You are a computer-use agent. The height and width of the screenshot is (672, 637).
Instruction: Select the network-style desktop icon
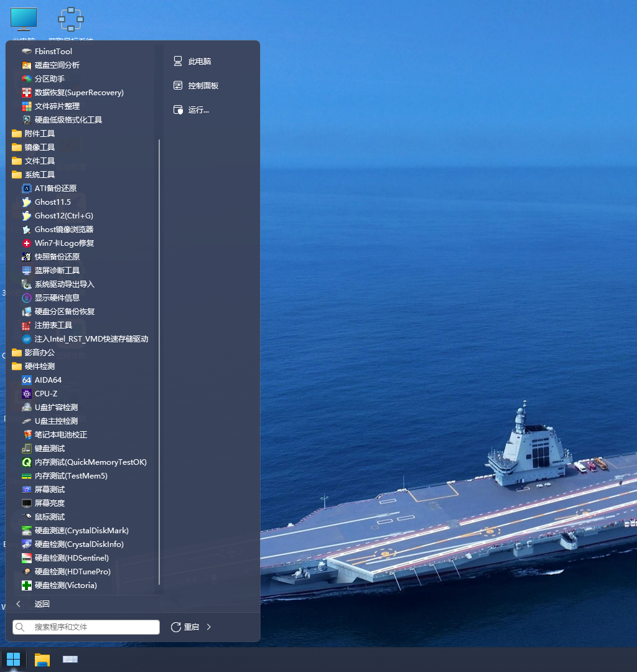point(71,24)
